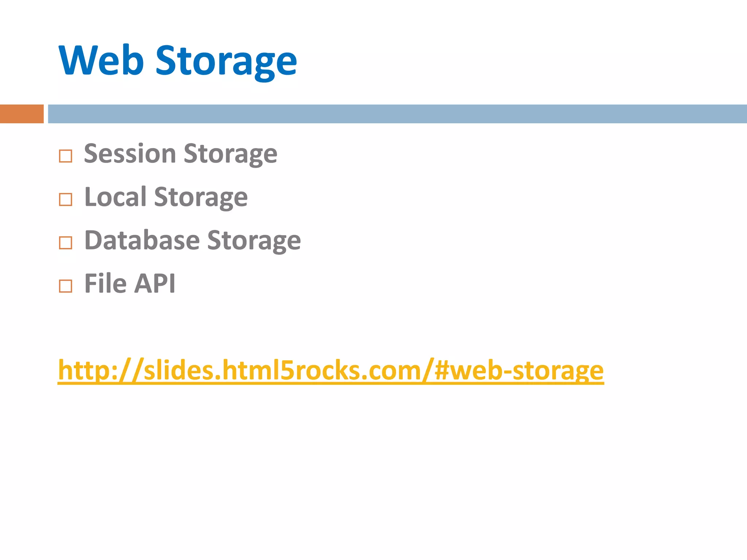Click the Web Storage slide title
This screenshot has width=747, height=560.
coord(178,60)
